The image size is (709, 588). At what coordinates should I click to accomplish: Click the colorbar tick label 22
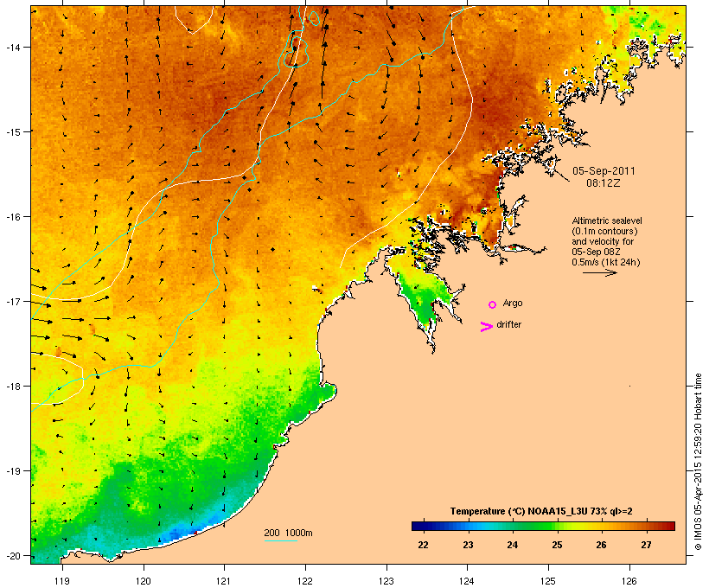tap(423, 545)
